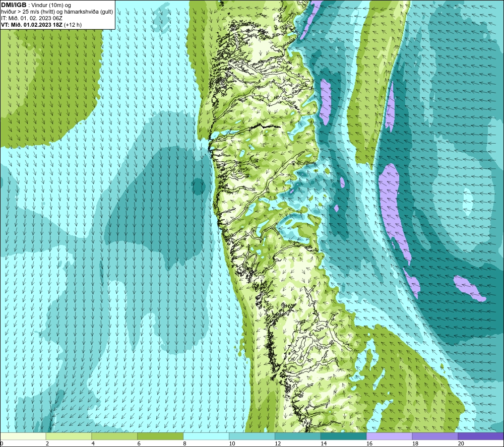This screenshot has width=504, height=447.
Task: Click the '2' label on the wind scale
Action: point(47,444)
